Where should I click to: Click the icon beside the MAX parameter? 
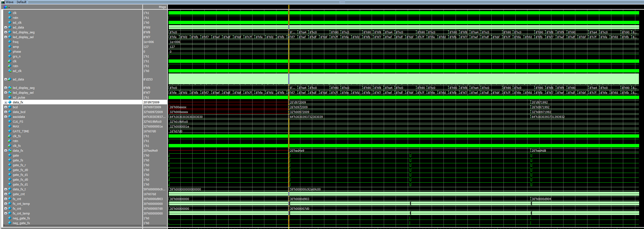click(10, 126)
